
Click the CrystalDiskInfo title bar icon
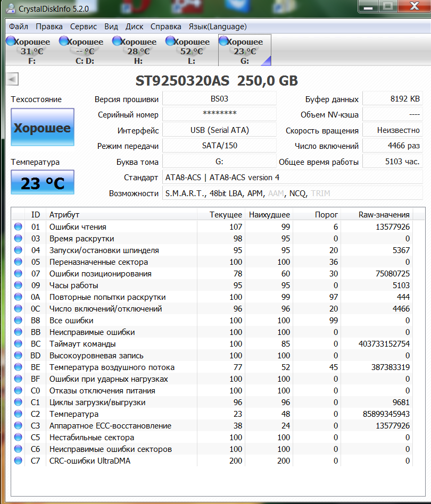tap(11, 9)
